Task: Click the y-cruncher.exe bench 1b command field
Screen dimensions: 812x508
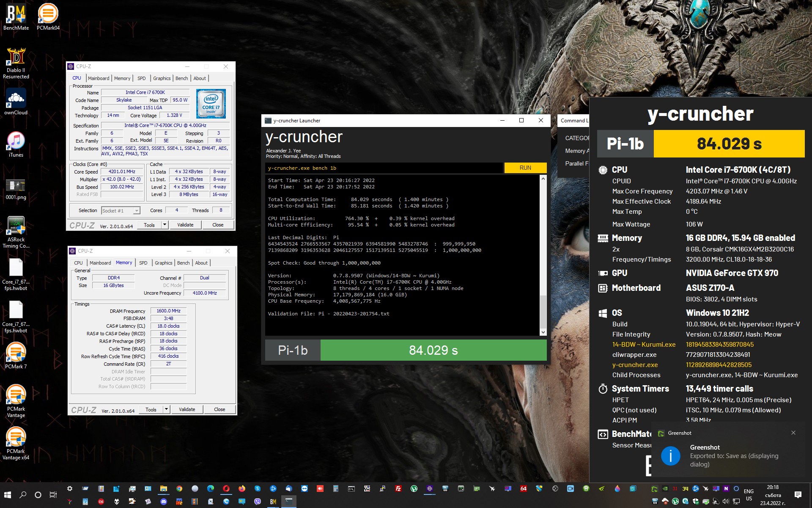Action: pos(384,168)
